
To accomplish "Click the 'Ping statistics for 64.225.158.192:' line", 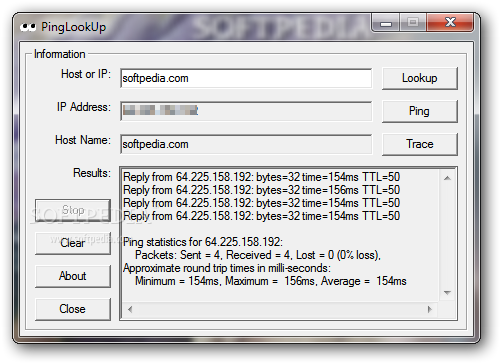I will 203,242.
